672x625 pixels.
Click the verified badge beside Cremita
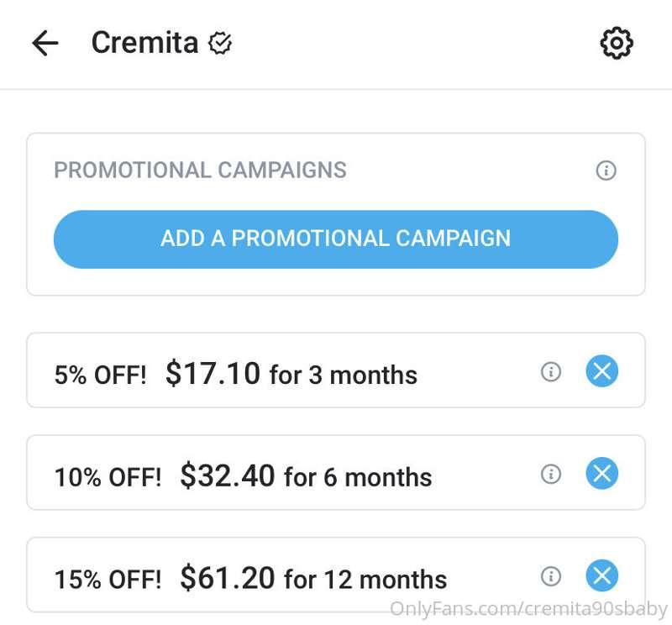[220, 43]
